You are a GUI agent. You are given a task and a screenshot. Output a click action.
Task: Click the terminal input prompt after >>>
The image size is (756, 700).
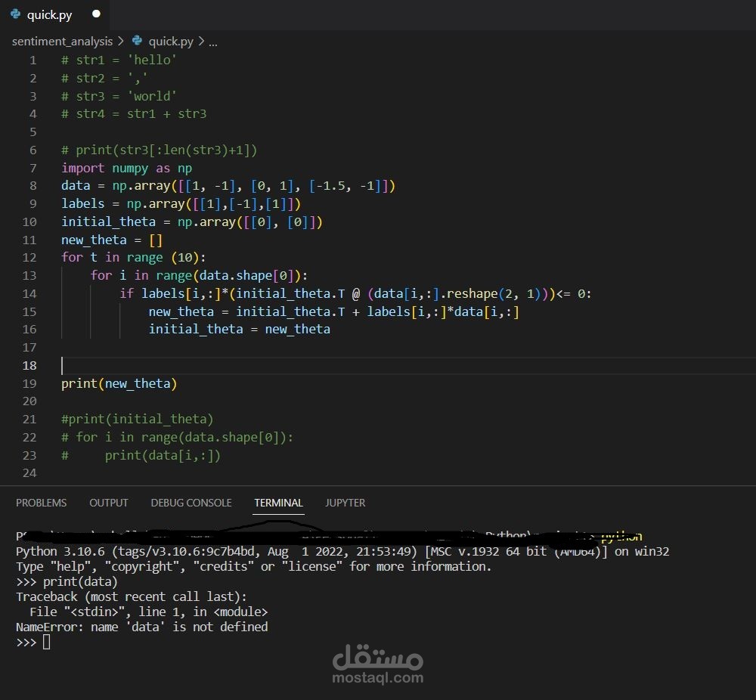pyautogui.click(x=47, y=643)
